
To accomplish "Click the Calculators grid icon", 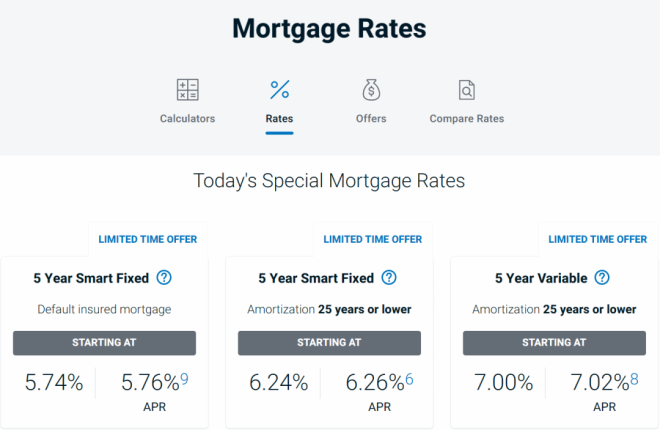I will pos(187,90).
